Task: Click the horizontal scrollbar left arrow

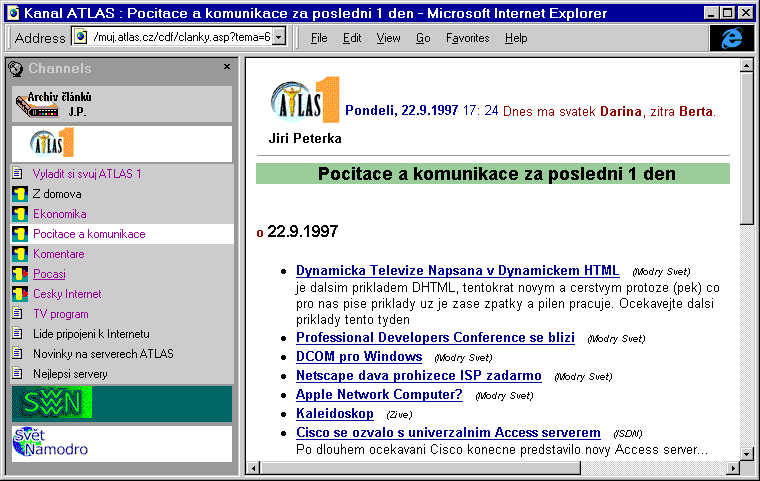Action: pyautogui.click(x=253, y=468)
